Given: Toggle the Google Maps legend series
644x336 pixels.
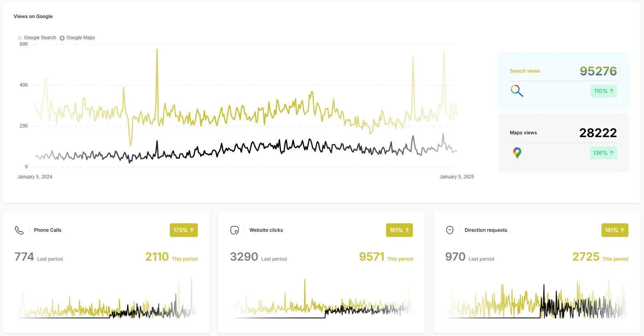Looking at the screenshot, I should pyautogui.click(x=78, y=38).
